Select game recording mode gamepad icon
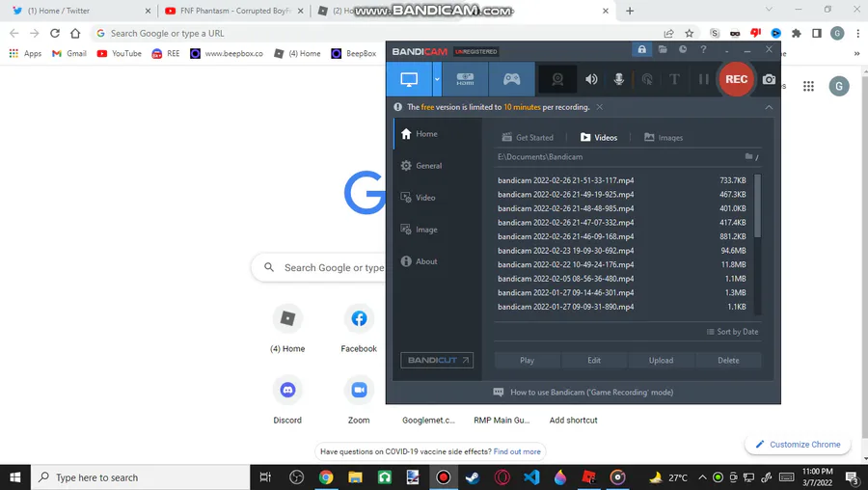This screenshot has width=868, height=490. click(511, 79)
